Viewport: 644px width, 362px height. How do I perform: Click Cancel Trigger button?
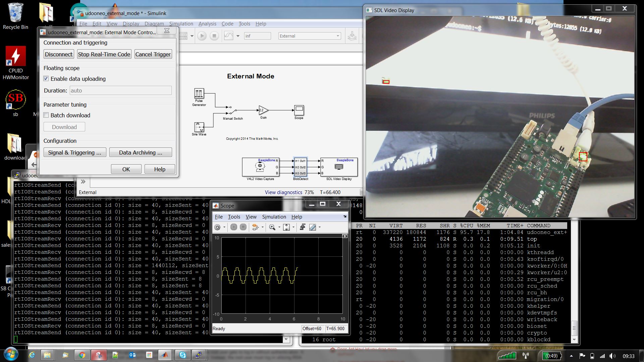(x=153, y=54)
